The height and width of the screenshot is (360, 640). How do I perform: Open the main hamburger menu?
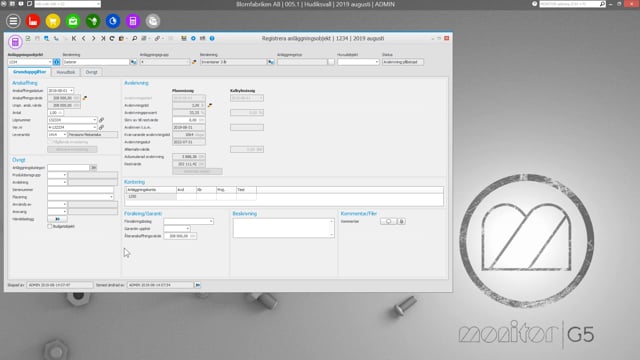point(13,21)
